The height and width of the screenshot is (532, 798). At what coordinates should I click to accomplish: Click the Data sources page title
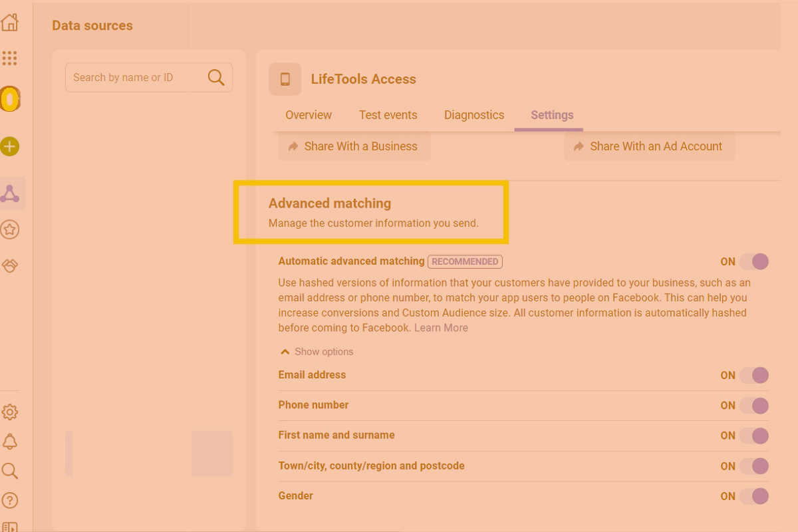point(92,26)
